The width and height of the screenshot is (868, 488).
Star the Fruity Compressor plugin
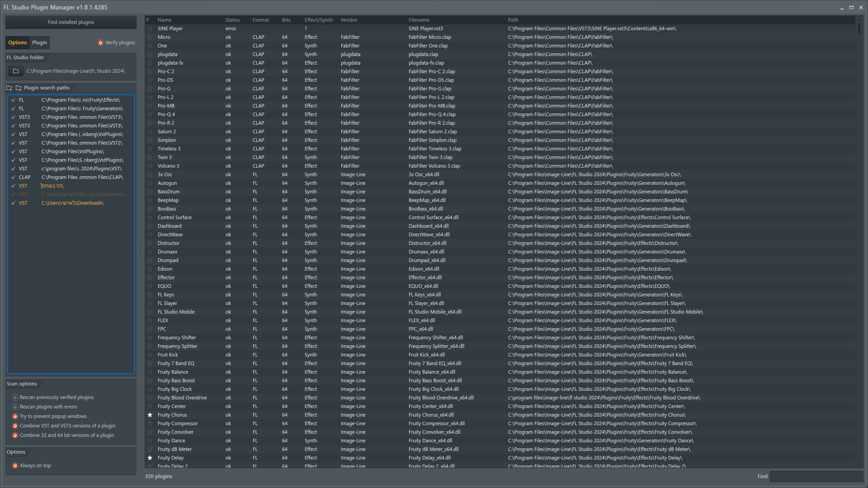(150, 423)
